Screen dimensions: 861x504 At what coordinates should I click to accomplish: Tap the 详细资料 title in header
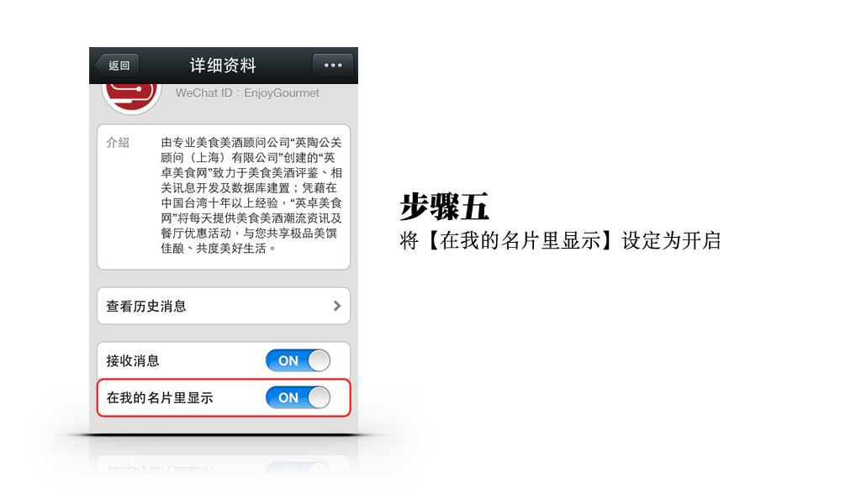[x=223, y=66]
